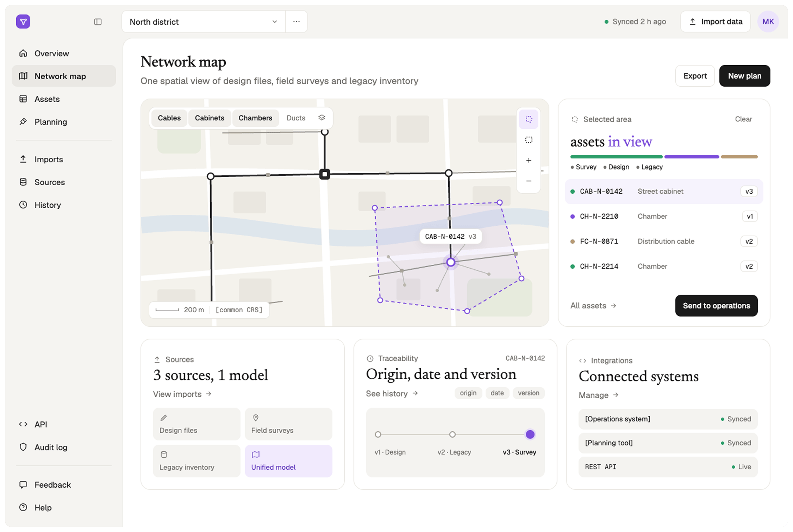This screenshot has width=793, height=532.
Task: Toggle the Cabinets layer filter
Action: click(x=209, y=118)
